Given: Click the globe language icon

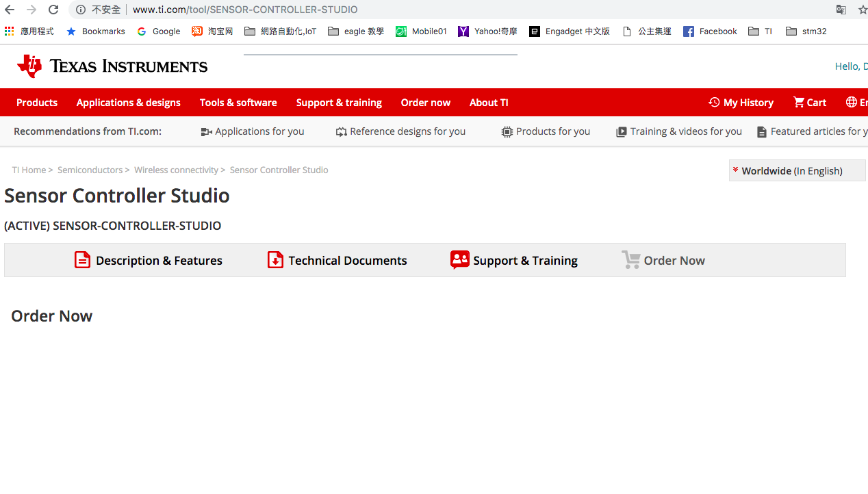Looking at the screenshot, I should click(x=852, y=102).
